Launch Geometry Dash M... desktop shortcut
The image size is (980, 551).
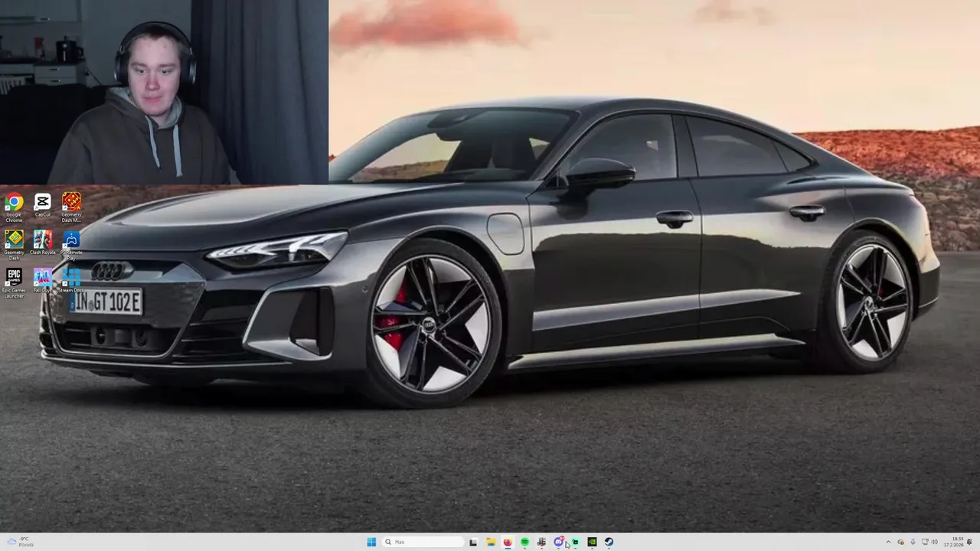tap(71, 207)
